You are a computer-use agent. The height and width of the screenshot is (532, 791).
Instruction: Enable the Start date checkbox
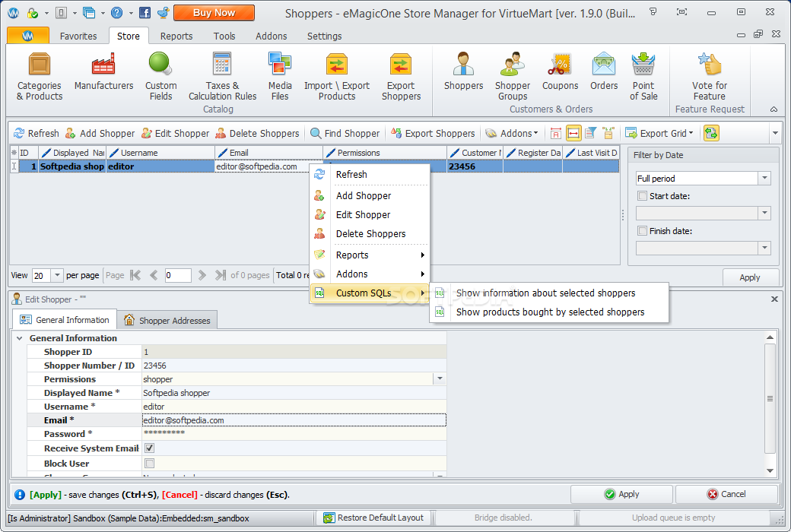pyautogui.click(x=642, y=195)
